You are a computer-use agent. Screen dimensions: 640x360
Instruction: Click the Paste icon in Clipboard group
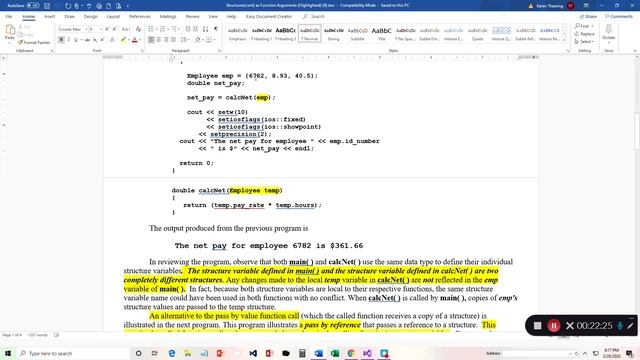pyautogui.click(x=10, y=30)
